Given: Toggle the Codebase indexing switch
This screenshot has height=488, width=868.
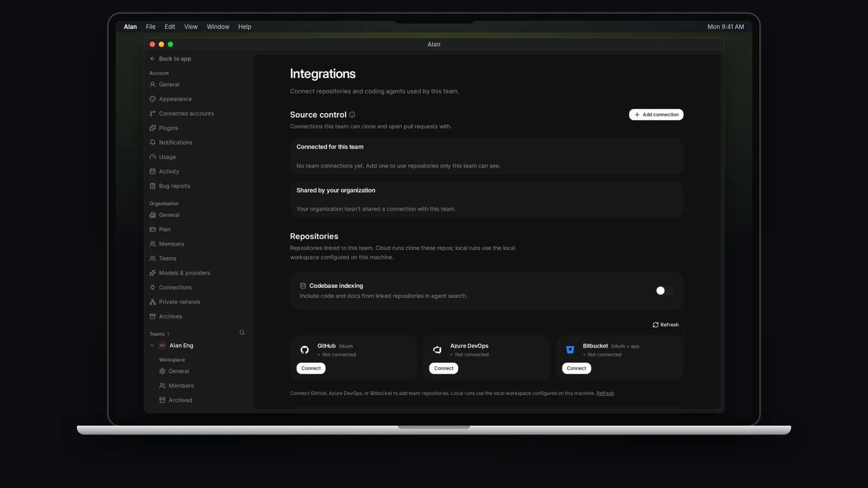Looking at the screenshot, I should [664, 291].
